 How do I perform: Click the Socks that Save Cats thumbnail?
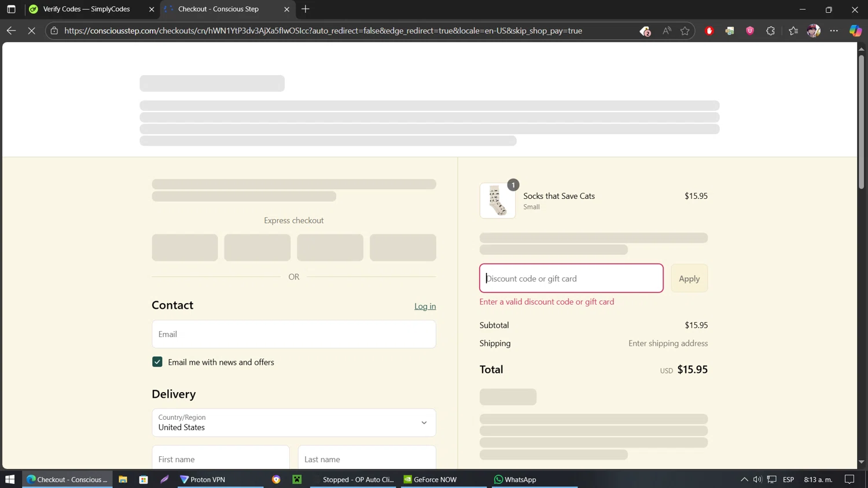498,201
